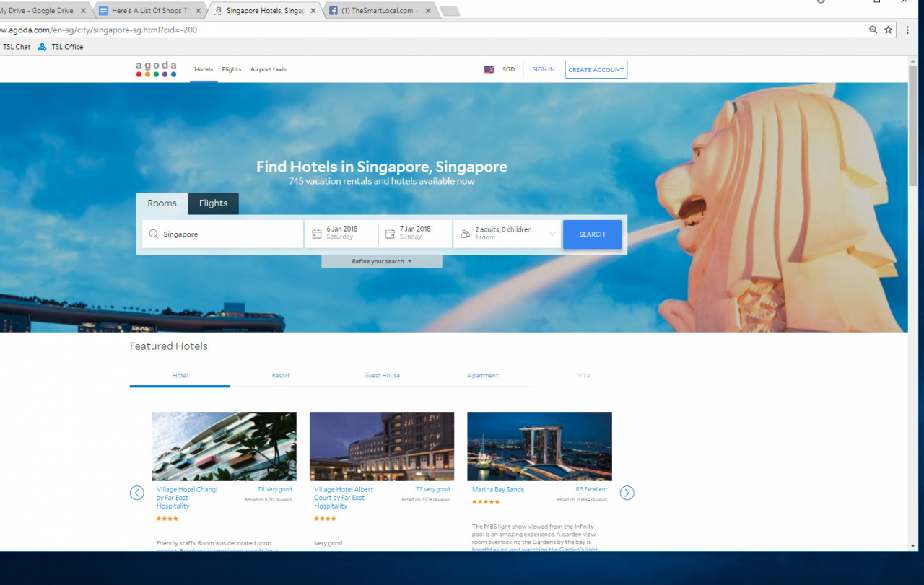The image size is (924, 585).
Task: Switch to the Flights search tab
Action: (x=213, y=203)
